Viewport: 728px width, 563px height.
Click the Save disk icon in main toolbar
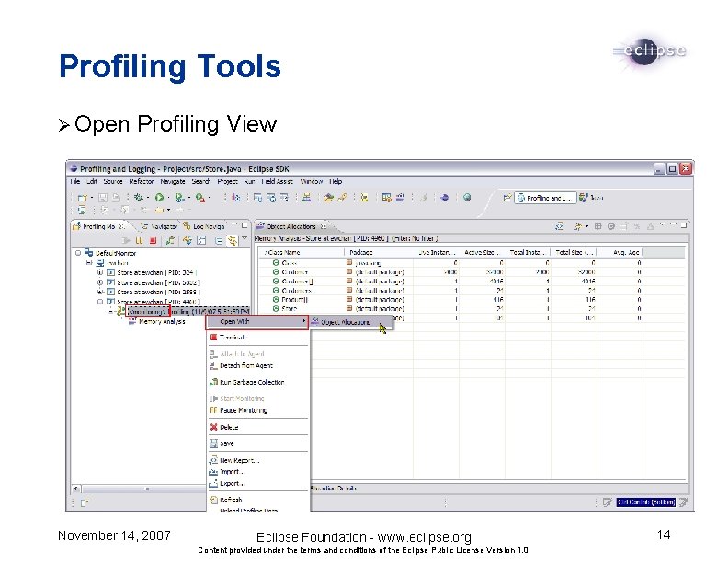tap(103, 198)
